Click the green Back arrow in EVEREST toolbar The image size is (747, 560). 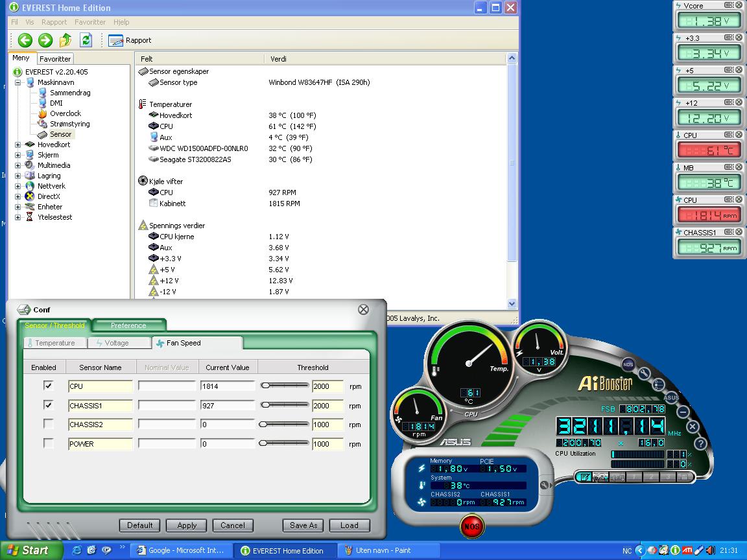[25, 40]
